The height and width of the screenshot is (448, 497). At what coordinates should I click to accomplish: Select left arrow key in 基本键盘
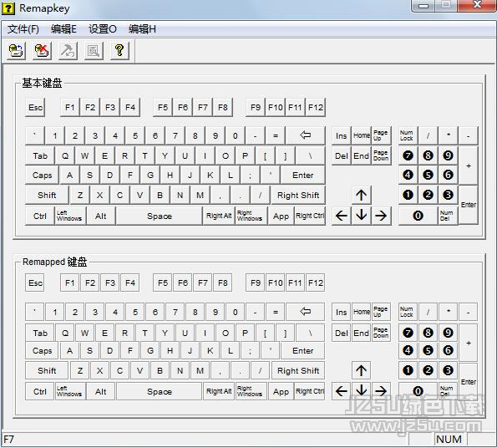[342, 216]
